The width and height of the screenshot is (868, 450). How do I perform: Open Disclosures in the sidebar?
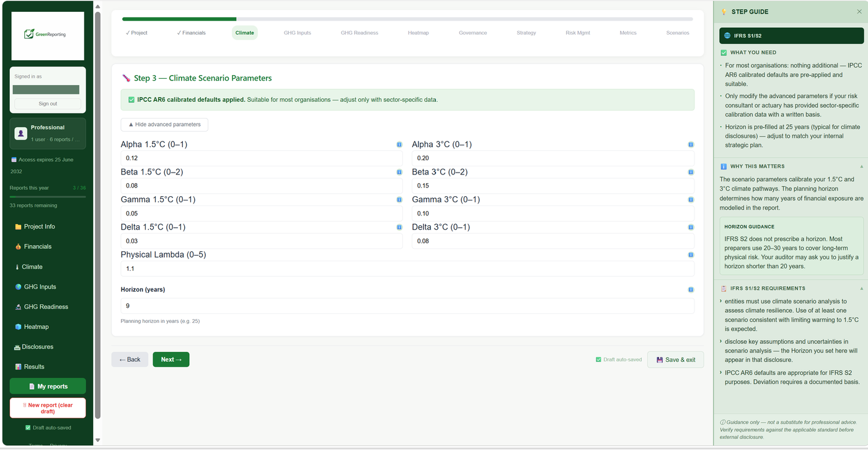click(48, 347)
